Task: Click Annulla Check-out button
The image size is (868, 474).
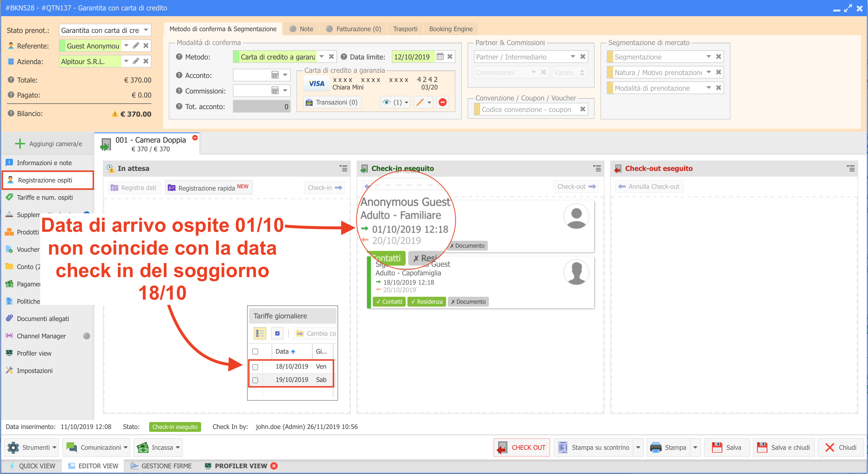Action: point(649,186)
